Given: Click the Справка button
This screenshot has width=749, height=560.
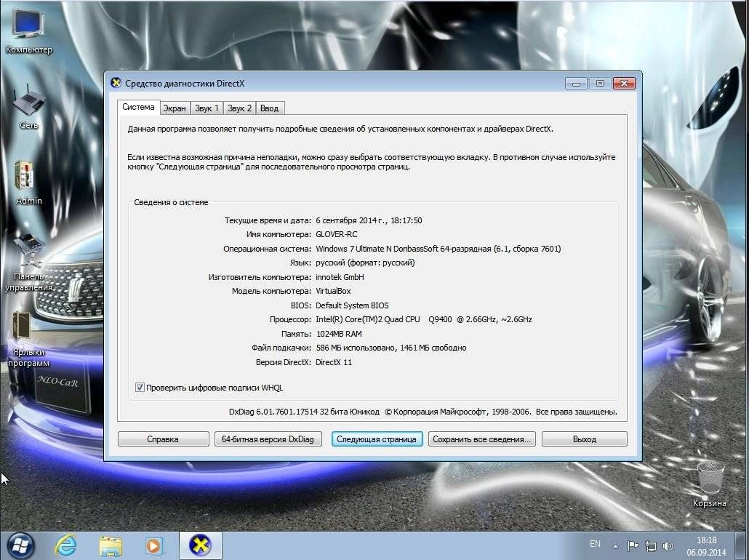Looking at the screenshot, I should click(163, 439).
